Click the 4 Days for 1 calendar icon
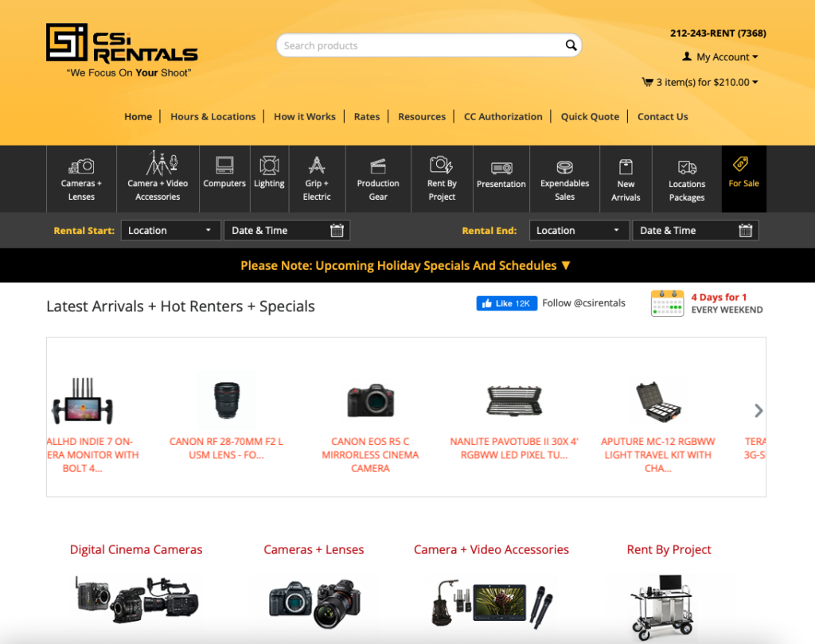This screenshot has width=815, height=644. point(667,303)
